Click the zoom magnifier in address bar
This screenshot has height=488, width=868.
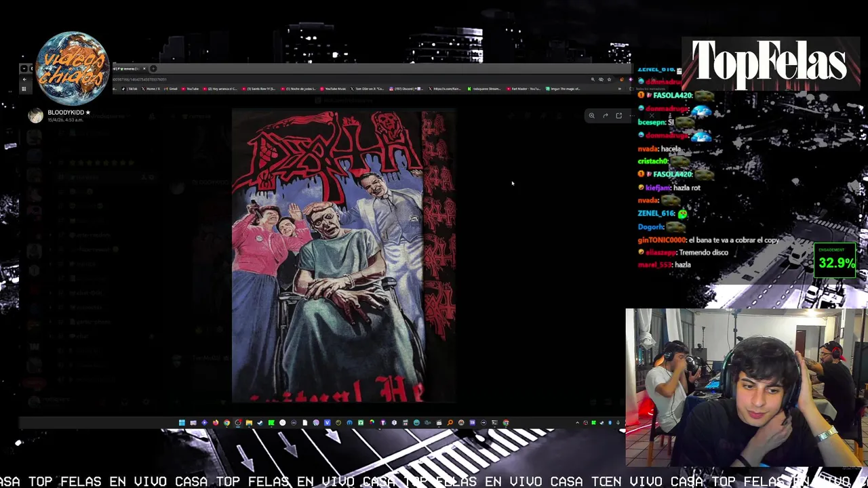pos(593,79)
